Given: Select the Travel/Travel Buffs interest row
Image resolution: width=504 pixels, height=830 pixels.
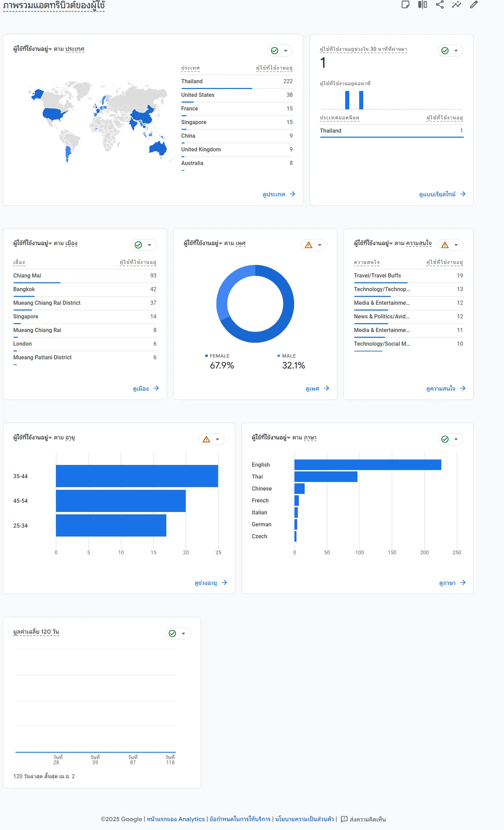Looking at the screenshot, I should click(x=409, y=276).
